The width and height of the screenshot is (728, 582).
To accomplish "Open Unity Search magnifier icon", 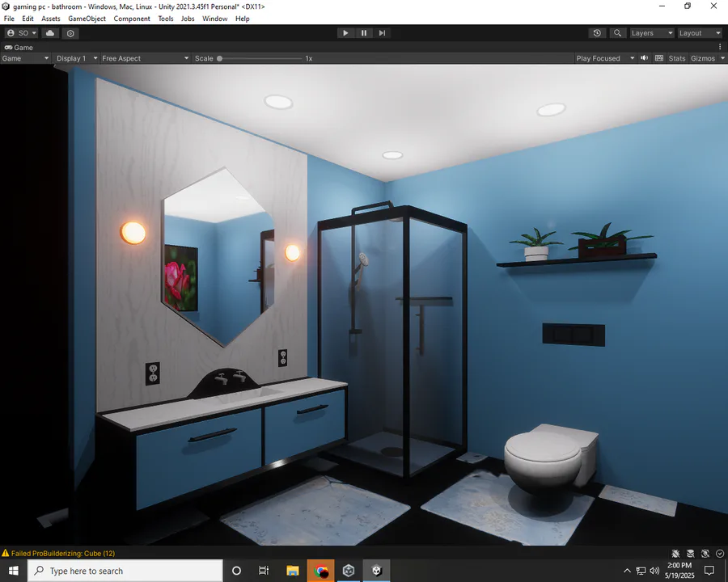I will (617, 33).
